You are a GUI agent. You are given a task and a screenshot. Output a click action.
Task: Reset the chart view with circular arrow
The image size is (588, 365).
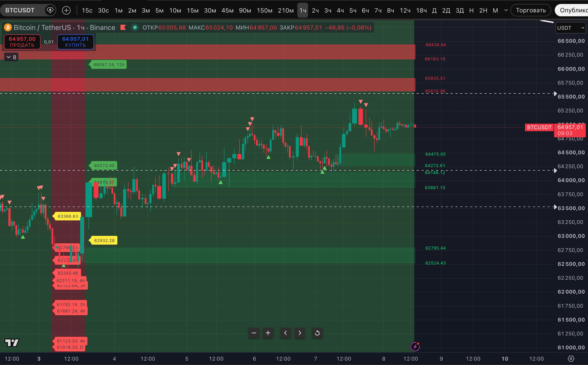(317, 333)
